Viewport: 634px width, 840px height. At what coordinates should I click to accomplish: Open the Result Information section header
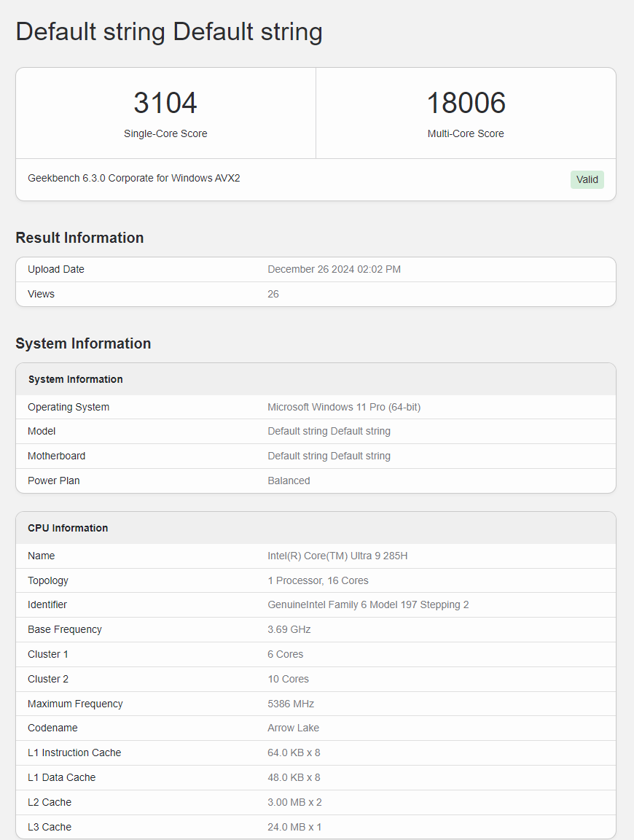click(x=79, y=238)
